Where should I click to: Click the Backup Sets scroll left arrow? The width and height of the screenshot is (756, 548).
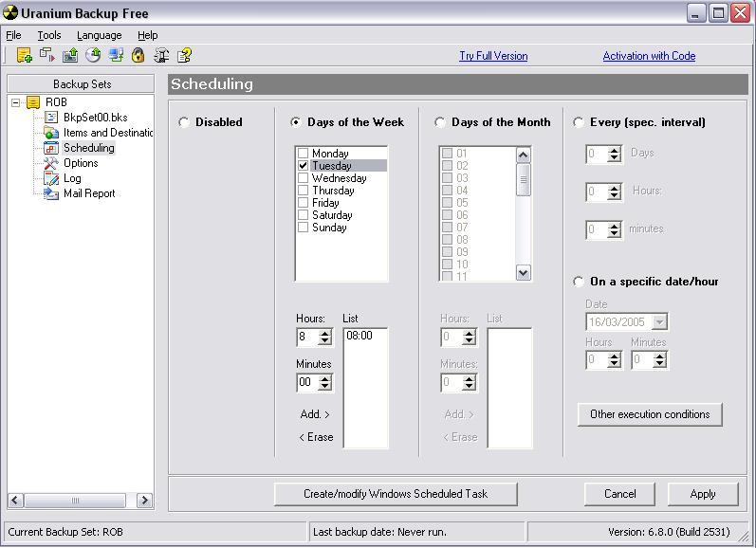(15, 501)
